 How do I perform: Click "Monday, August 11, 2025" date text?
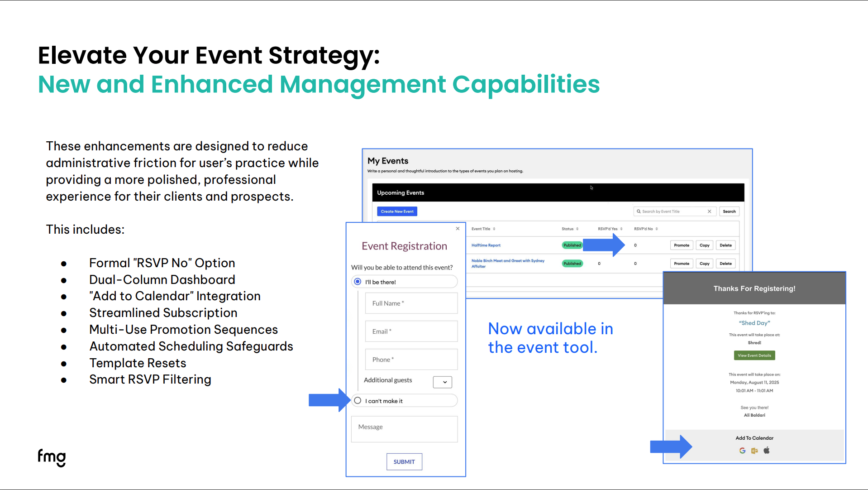pos(754,382)
